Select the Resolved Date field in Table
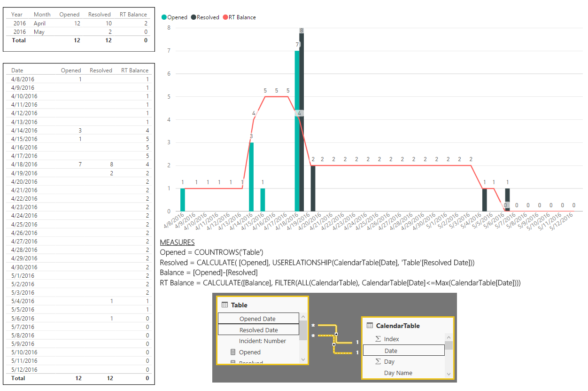Image resolution: width=588 pixels, height=391 pixels. pos(258,330)
